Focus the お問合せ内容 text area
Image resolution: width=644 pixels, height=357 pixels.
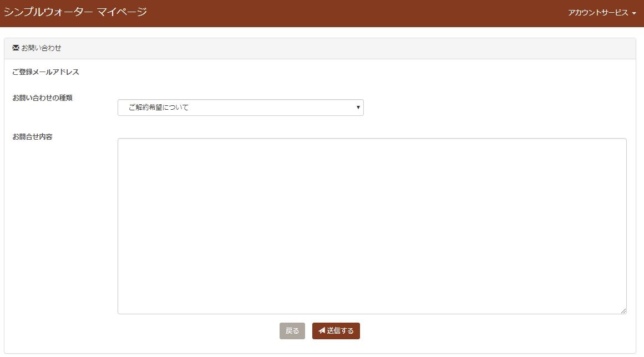tap(372, 226)
